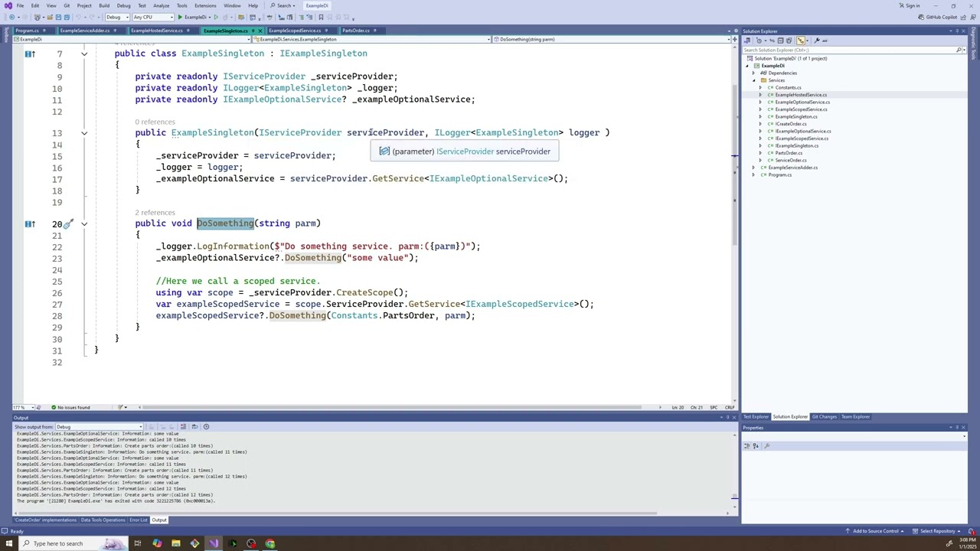The image size is (980, 551).
Task: Open the Debug menu
Action: [x=123, y=5]
